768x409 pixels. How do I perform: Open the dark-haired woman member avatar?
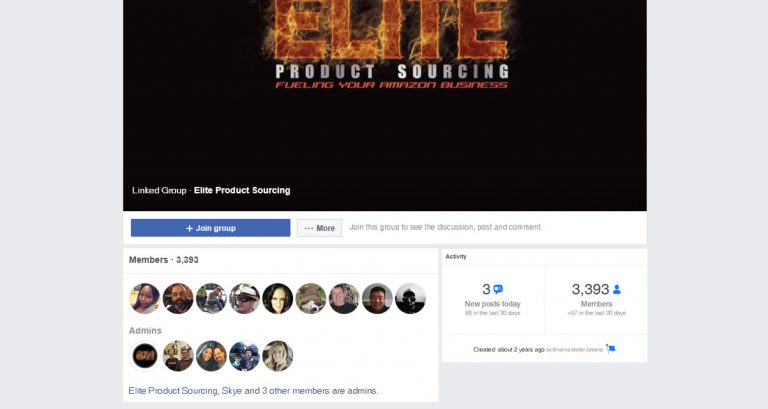pyautogui.click(x=278, y=298)
